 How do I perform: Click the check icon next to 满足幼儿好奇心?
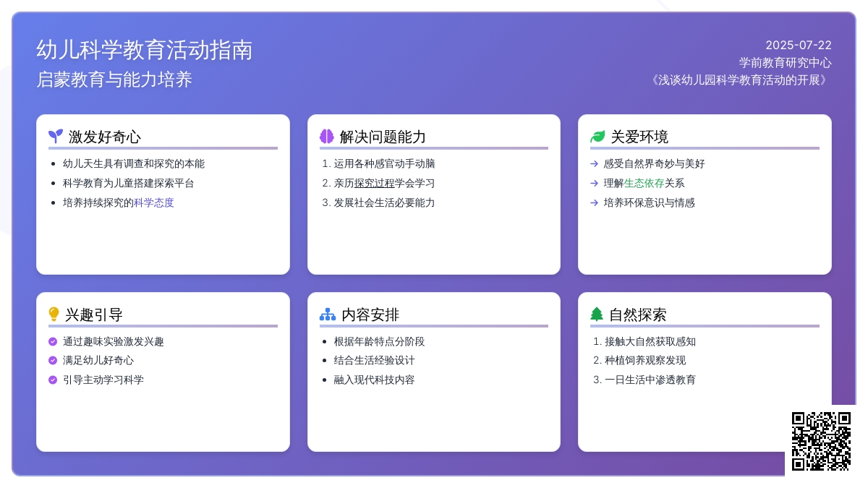53,360
